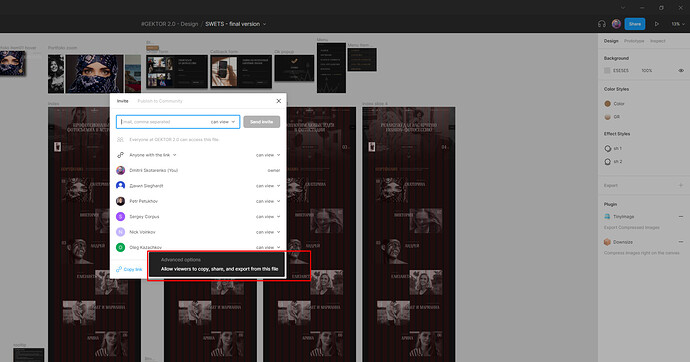Close the invite dialog with the X
690x362 pixels.
[x=279, y=101]
